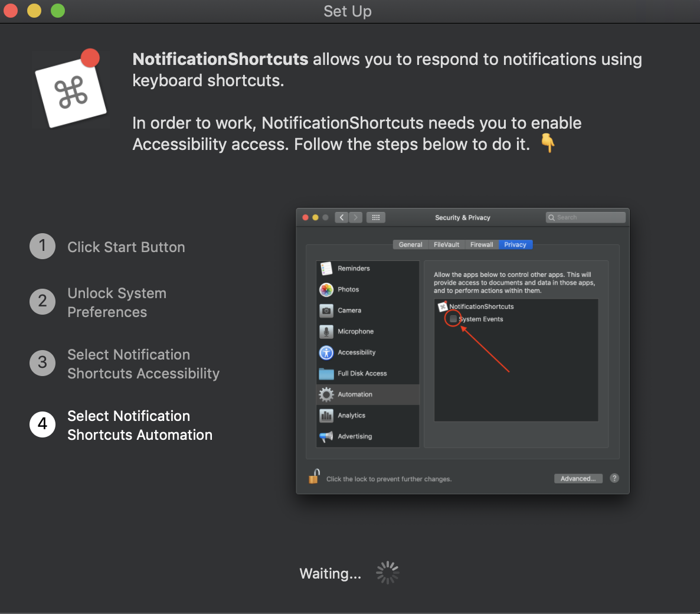The image size is (700, 614).
Task: Minimize the Set Up window with yellow button
Action: [34, 10]
